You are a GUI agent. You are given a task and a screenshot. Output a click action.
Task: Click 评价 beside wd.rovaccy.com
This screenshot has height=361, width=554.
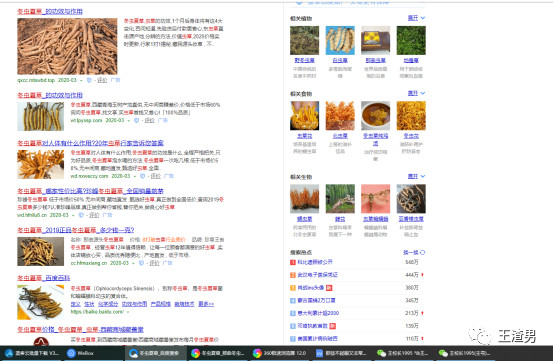tap(156, 176)
